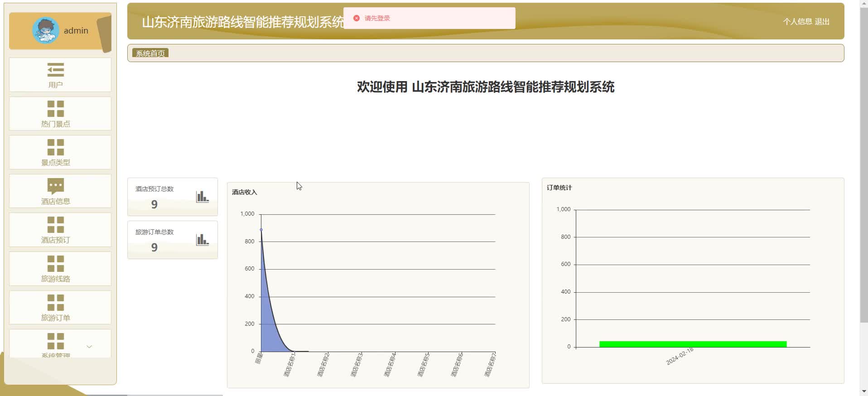Click the 2024-02-18 axis label

point(680,356)
